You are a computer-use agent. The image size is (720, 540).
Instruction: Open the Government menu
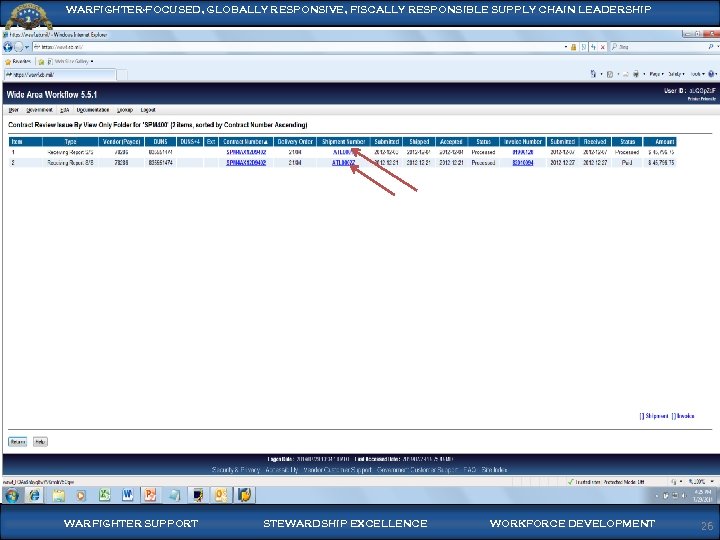tap(39, 110)
